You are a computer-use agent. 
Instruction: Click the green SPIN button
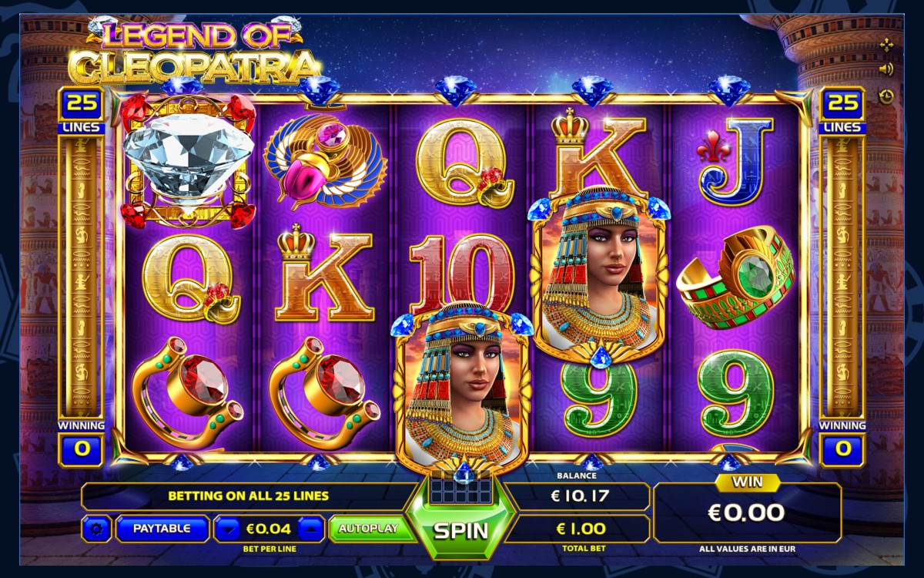click(460, 530)
